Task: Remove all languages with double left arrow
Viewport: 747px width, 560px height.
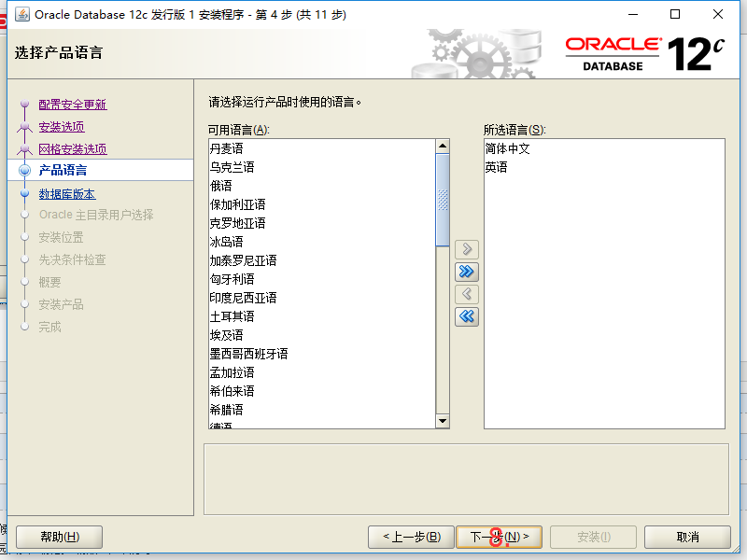Action: coord(466,316)
